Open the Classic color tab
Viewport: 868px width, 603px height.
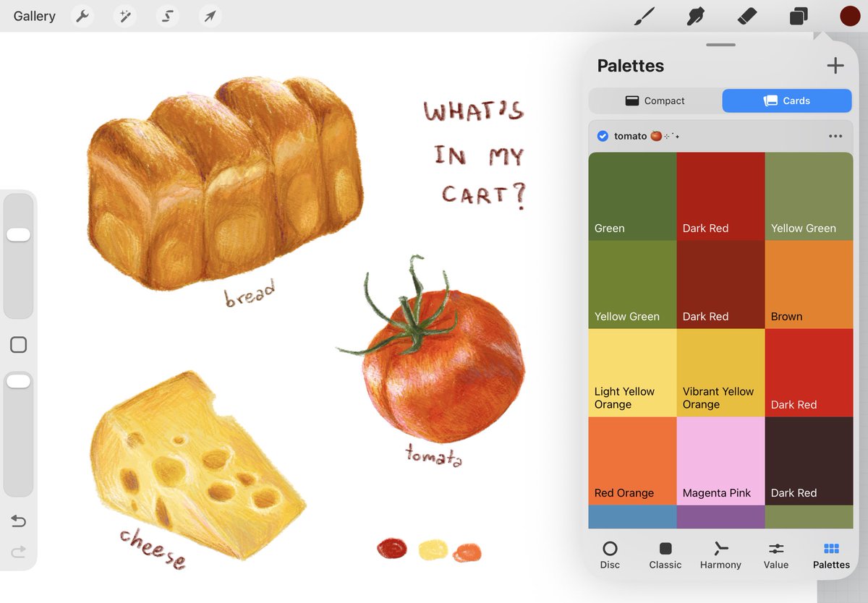665,555
